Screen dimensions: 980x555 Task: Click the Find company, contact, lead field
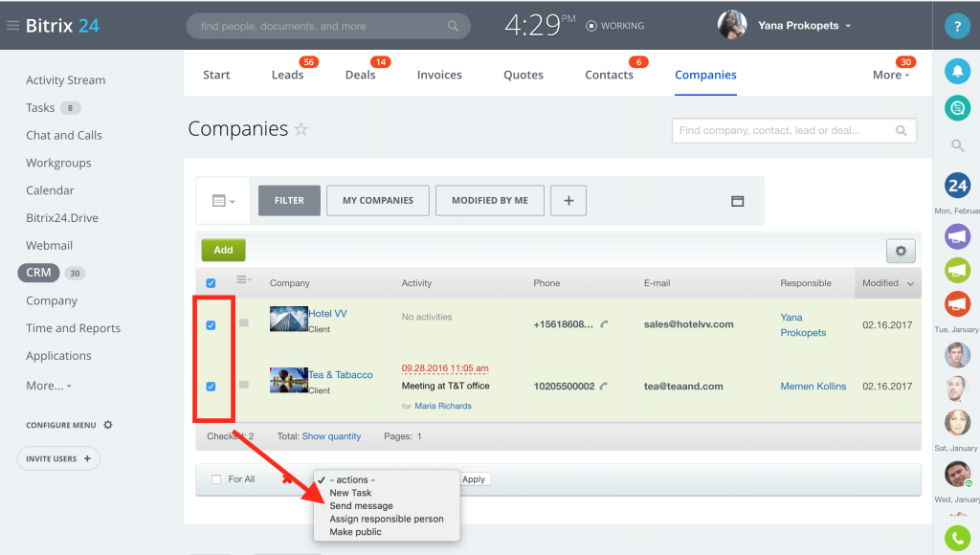[x=794, y=131]
